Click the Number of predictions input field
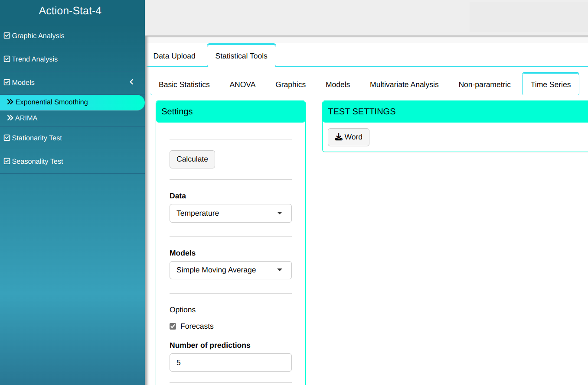Image resolution: width=588 pixels, height=385 pixels. point(230,362)
